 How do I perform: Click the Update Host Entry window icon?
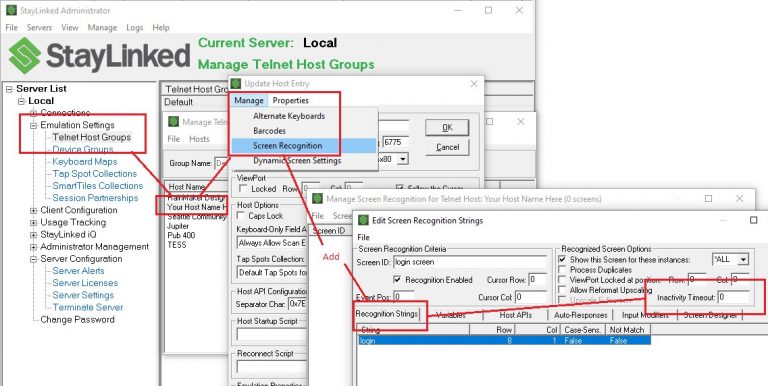236,84
